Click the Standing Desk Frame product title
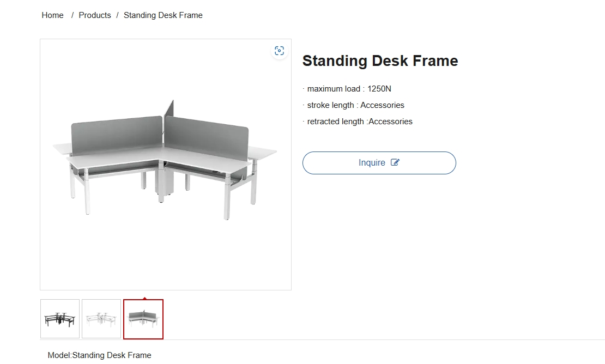The height and width of the screenshot is (364, 605). pos(380,61)
